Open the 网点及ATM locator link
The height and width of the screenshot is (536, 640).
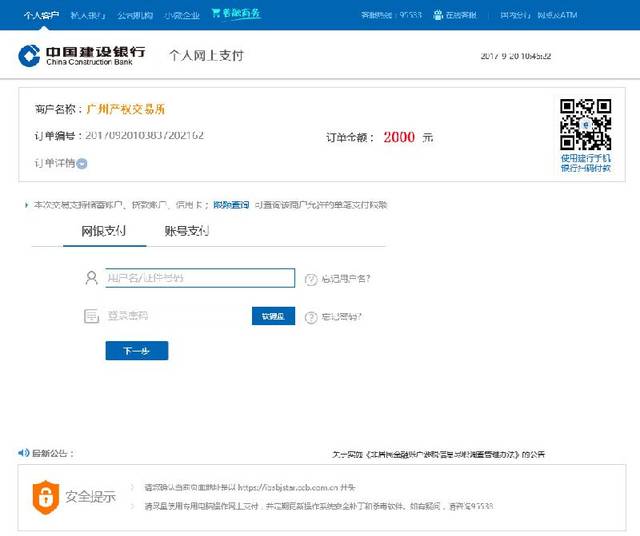click(557, 15)
